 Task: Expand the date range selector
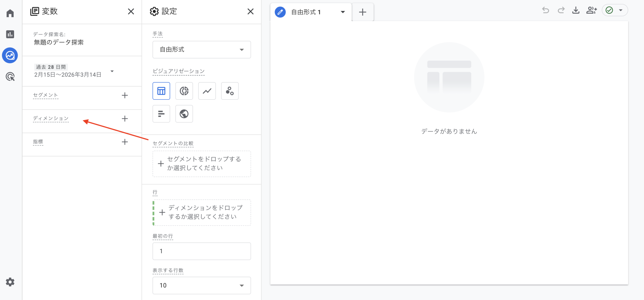click(112, 71)
